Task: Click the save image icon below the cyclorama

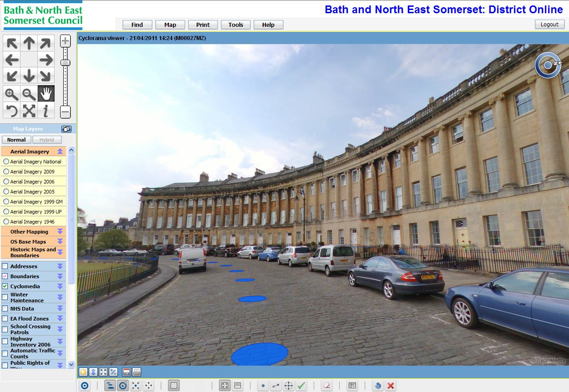Action: [126, 372]
